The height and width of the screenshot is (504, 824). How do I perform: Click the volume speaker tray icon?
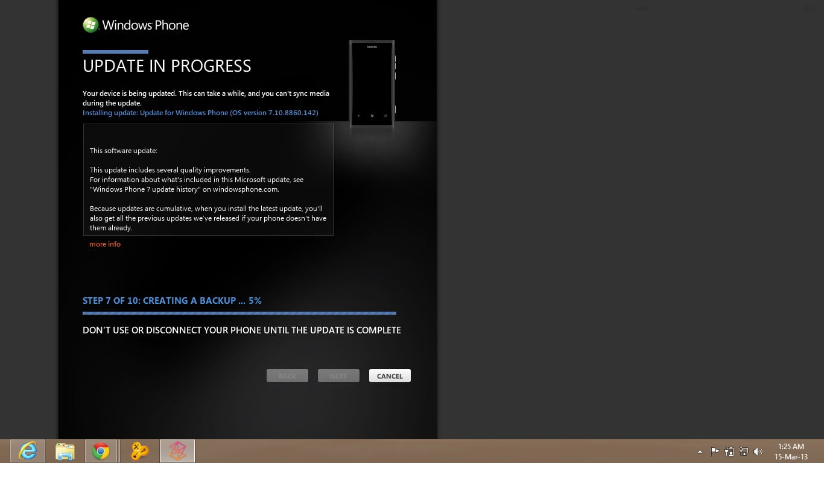758,451
